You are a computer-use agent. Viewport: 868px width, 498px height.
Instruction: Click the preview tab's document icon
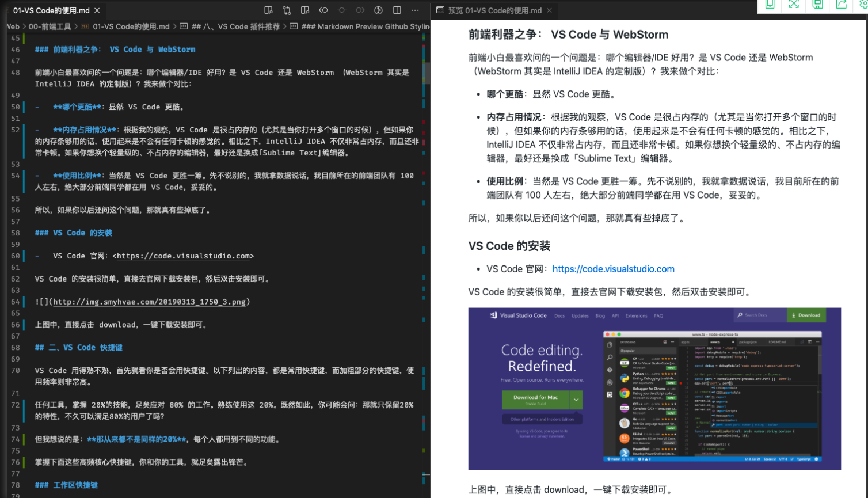point(440,10)
